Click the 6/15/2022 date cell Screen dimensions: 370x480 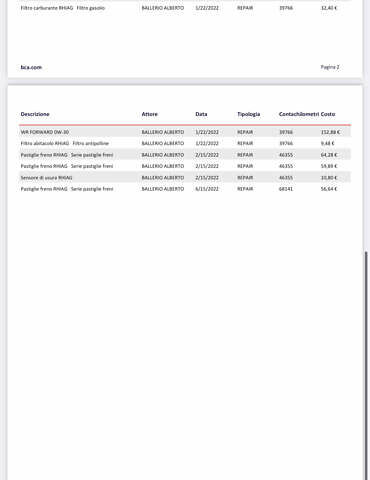pyautogui.click(x=207, y=189)
